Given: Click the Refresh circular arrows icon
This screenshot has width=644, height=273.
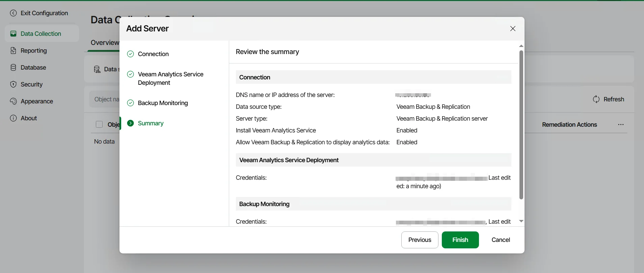Looking at the screenshot, I should [x=596, y=99].
